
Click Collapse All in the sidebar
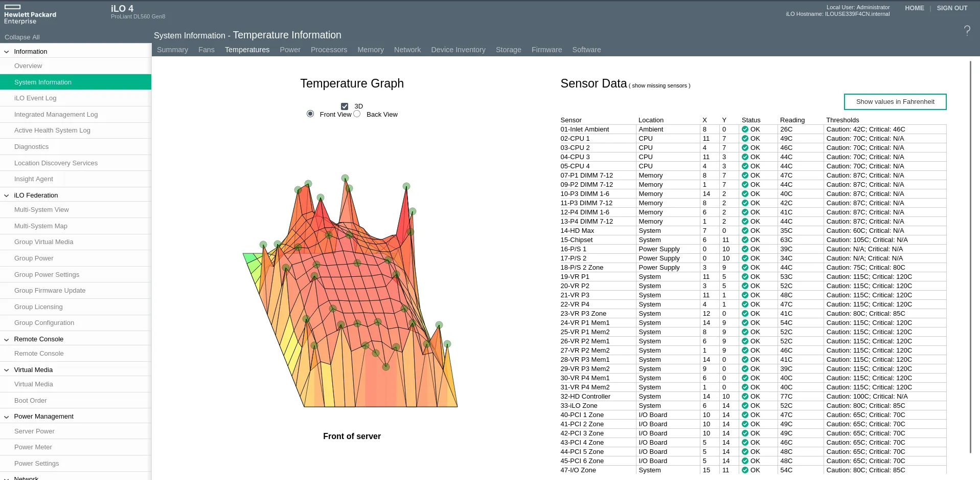(22, 37)
